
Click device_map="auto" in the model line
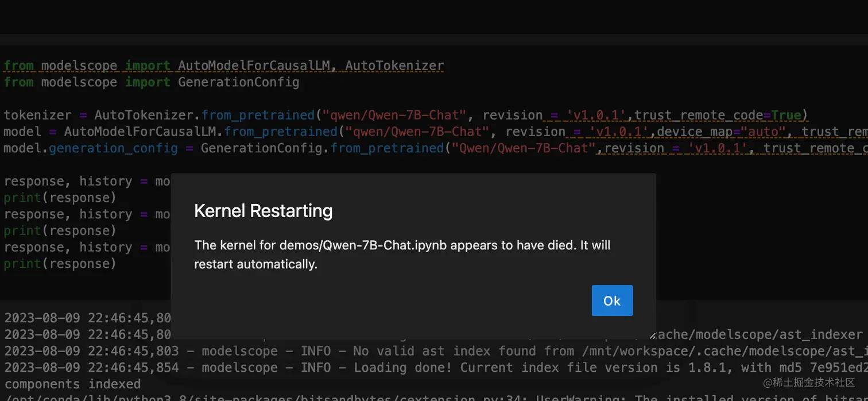(x=722, y=132)
